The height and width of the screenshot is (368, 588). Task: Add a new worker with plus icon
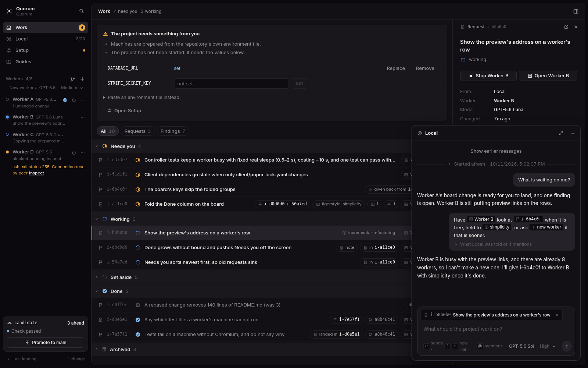(82, 79)
